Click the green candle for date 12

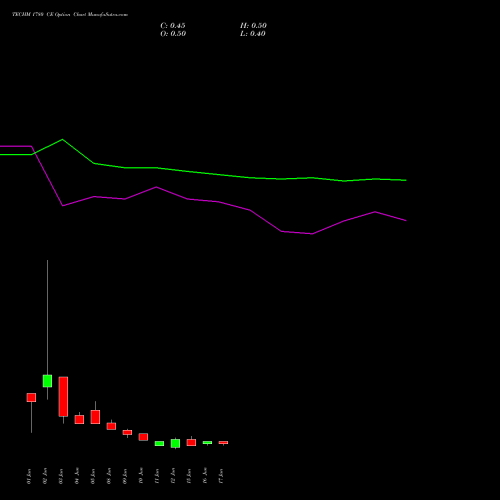pyautogui.click(x=175, y=443)
